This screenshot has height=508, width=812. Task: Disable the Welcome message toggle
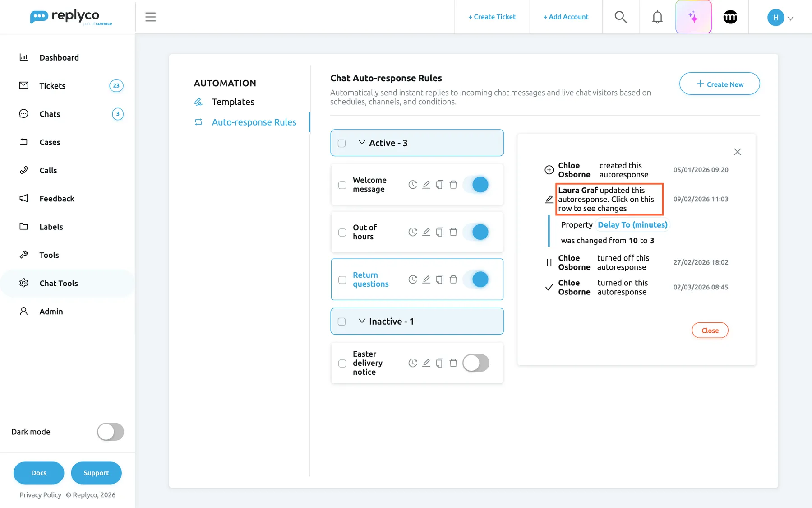click(x=476, y=185)
